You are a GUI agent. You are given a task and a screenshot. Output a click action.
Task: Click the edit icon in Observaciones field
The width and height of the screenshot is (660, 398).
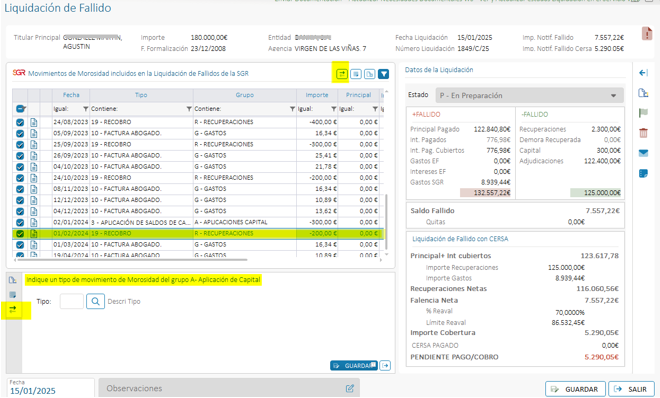350,388
